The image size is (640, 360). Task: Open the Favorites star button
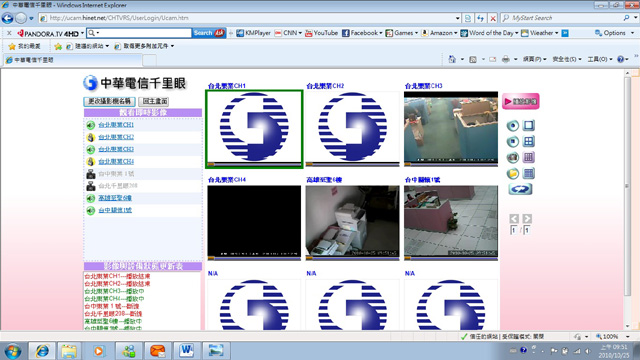[x=25, y=46]
